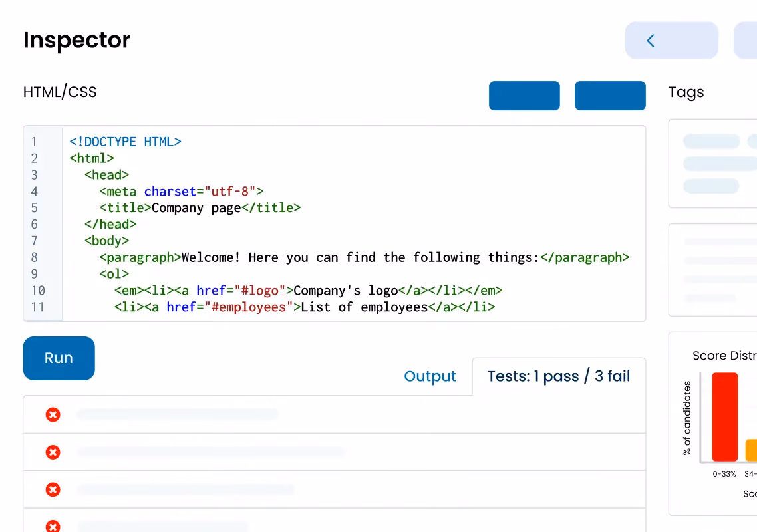
Task: Click the 'Company's logo' link code line
Action: (x=309, y=291)
